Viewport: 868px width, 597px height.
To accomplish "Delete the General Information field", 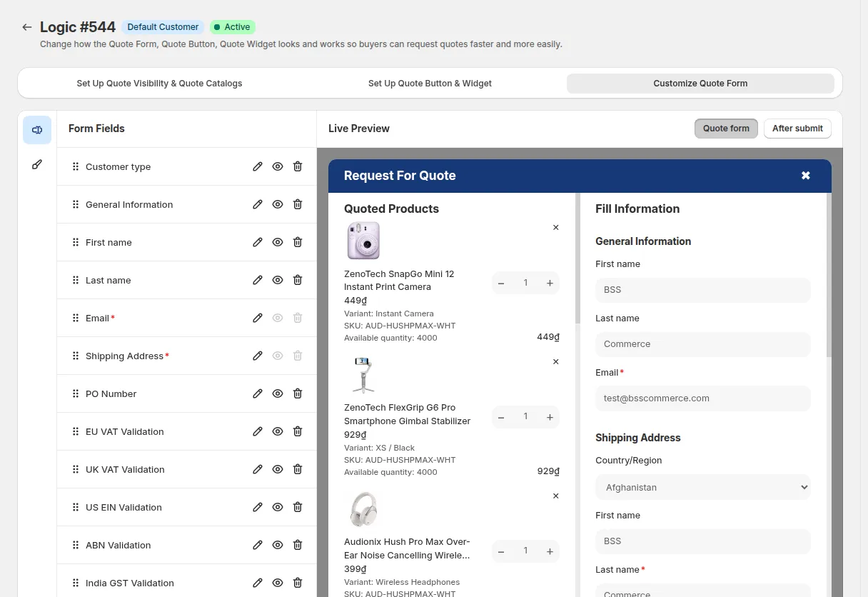I will tap(298, 204).
